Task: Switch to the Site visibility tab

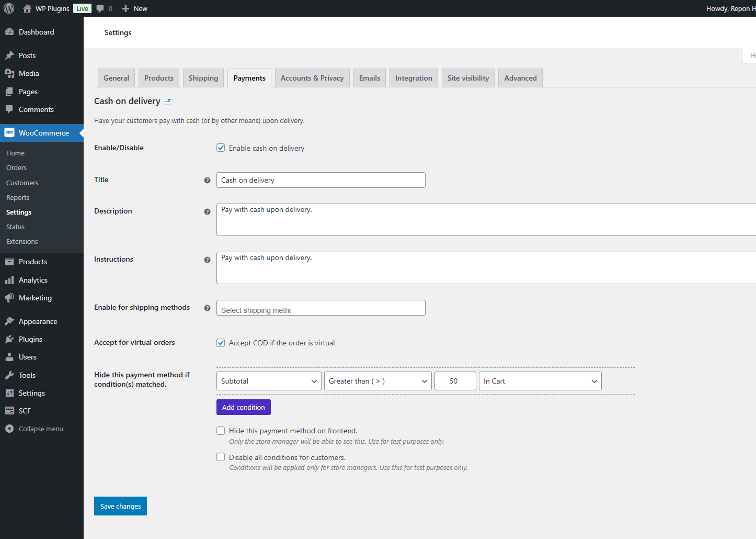Action: point(468,78)
